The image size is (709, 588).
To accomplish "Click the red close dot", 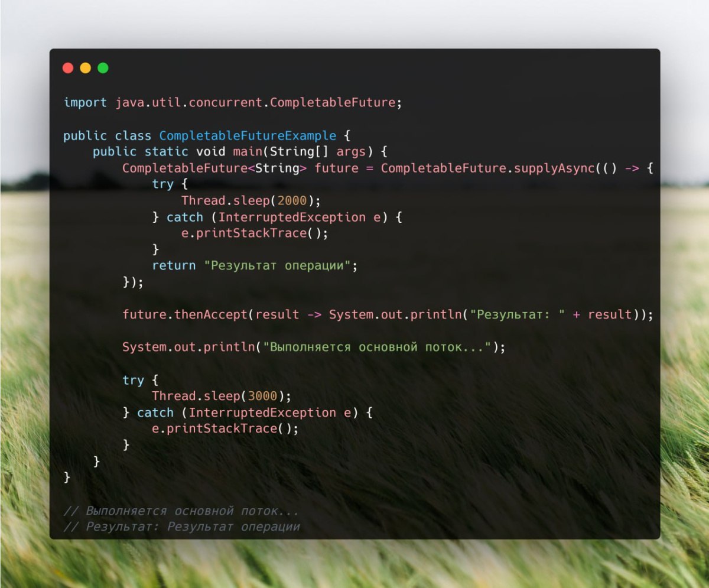I will 68,68.
